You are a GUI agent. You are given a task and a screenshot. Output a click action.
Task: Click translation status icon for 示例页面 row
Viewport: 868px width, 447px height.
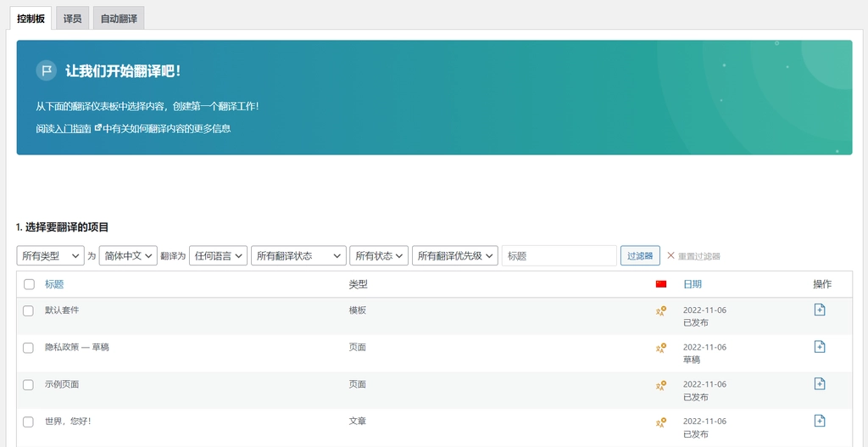point(661,385)
